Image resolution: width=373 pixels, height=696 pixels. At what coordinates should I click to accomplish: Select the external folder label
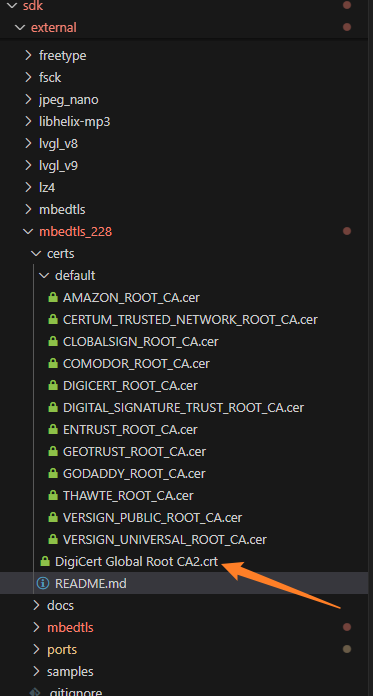[54, 28]
